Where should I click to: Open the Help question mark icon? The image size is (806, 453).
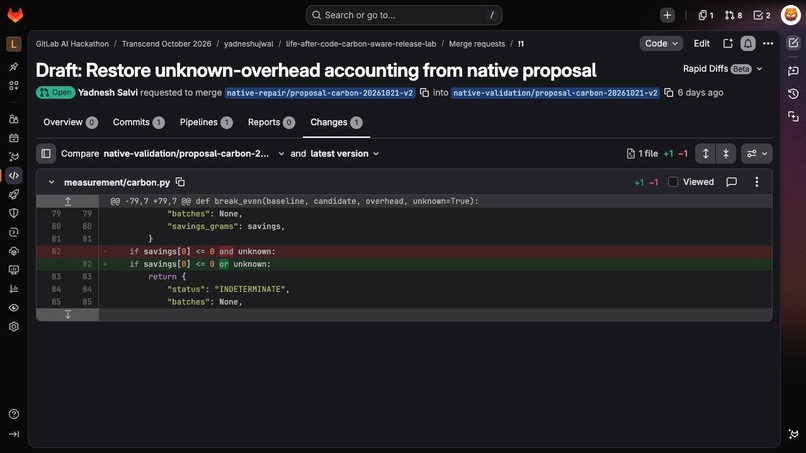pyautogui.click(x=14, y=414)
